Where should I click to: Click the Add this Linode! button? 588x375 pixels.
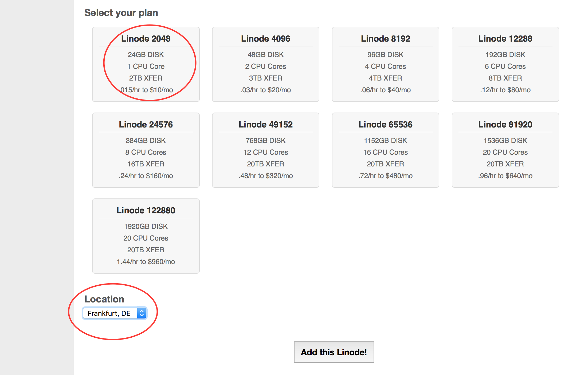(334, 352)
